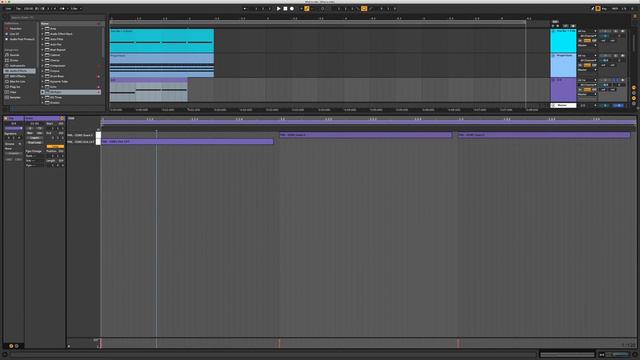Click the Name column header
Viewport: 640px width, 360px height.
[70, 24]
